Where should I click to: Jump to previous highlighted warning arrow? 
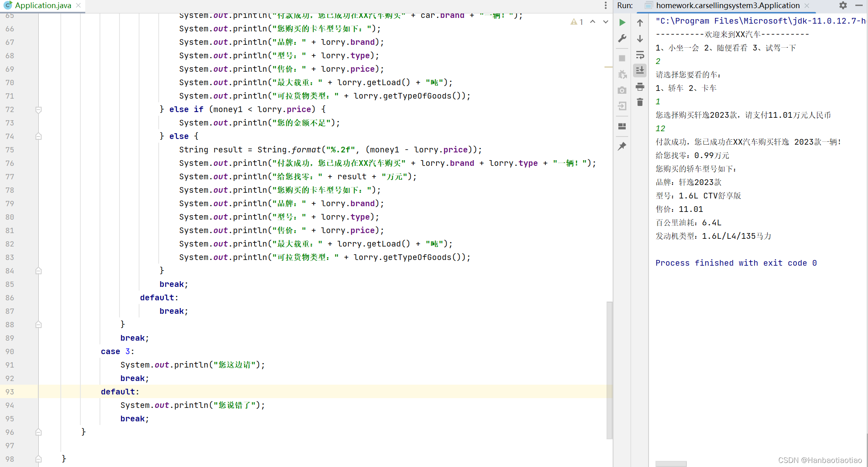(593, 22)
